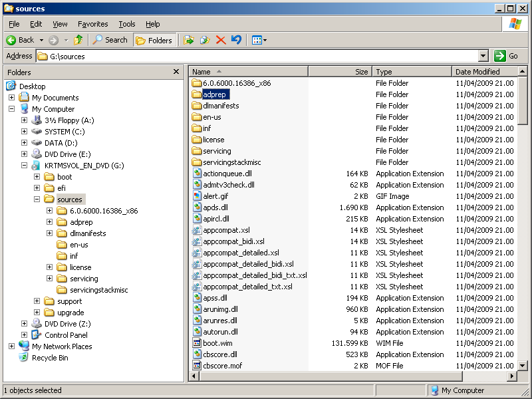Open the Back history dropdown arrow
This screenshot has width=532, height=399.
point(41,41)
